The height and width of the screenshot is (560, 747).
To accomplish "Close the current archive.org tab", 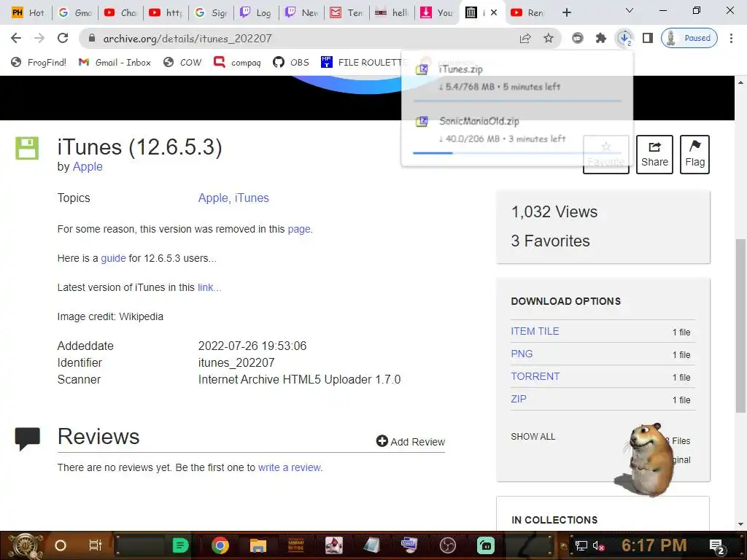I will point(494,12).
